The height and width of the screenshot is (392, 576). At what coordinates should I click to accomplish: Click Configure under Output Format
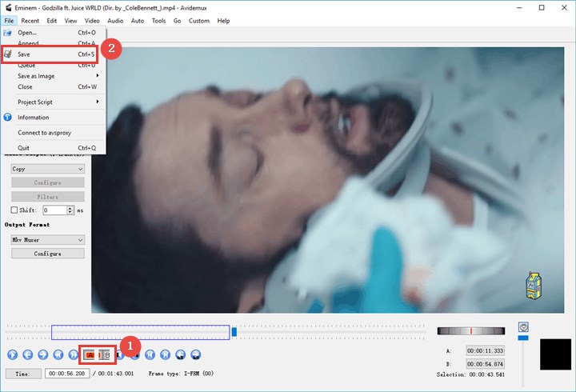pyautogui.click(x=48, y=254)
